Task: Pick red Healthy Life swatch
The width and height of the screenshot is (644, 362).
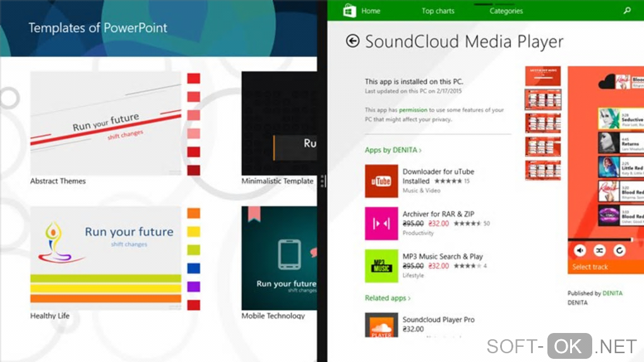Action: click(193, 305)
